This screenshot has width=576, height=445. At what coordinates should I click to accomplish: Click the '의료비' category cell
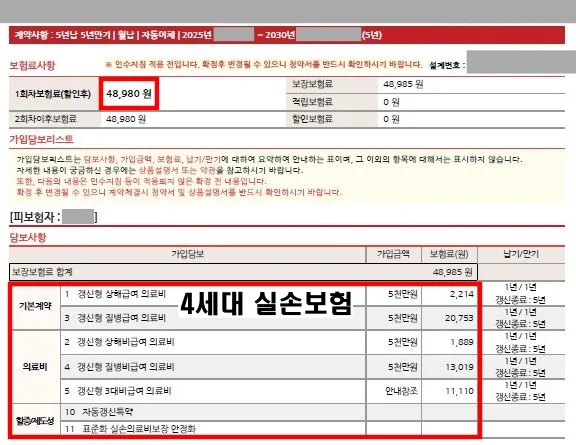(x=36, y=367)
